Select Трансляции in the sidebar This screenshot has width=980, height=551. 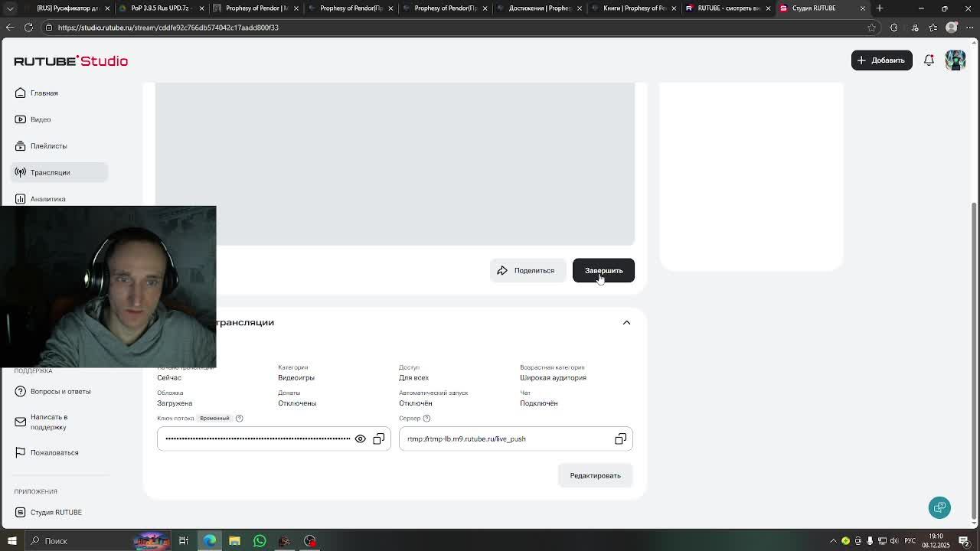(60, 172)
